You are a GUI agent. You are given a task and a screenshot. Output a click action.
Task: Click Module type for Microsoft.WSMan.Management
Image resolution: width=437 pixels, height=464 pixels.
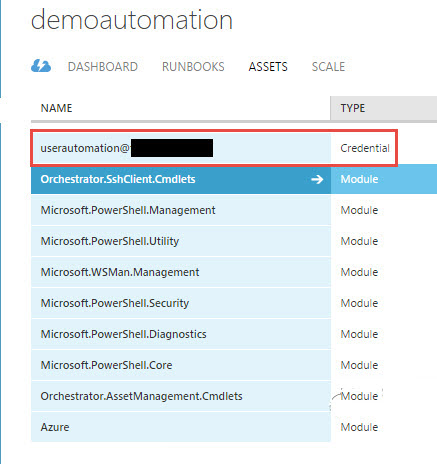[x=359, y=272]
